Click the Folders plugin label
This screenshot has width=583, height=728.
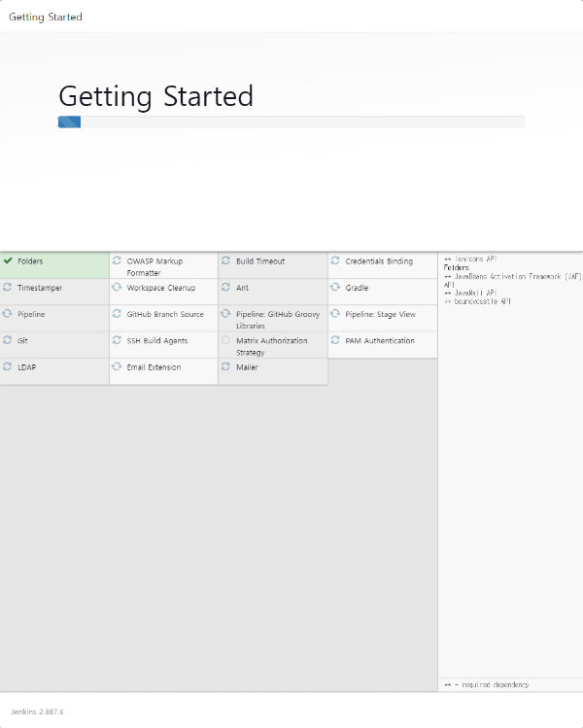[x=30, y=261]
